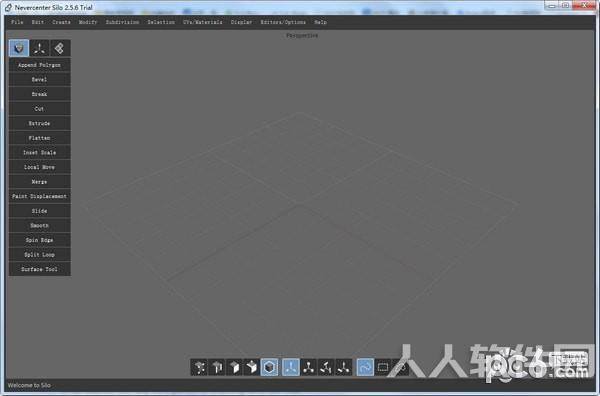
Task: Click the Split Loop tool button
Action: click(x=39, y=254)
